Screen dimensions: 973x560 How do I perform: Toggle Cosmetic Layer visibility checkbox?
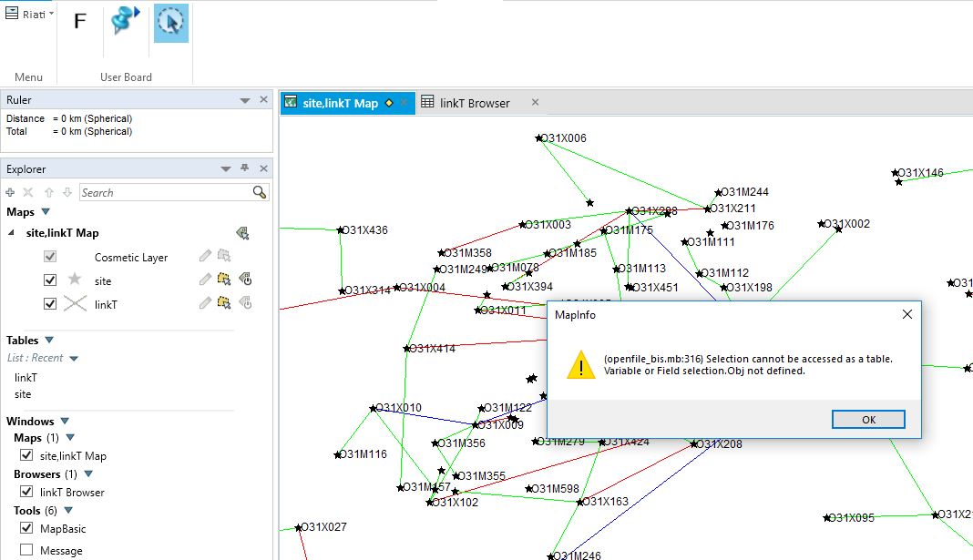(50, 256)
